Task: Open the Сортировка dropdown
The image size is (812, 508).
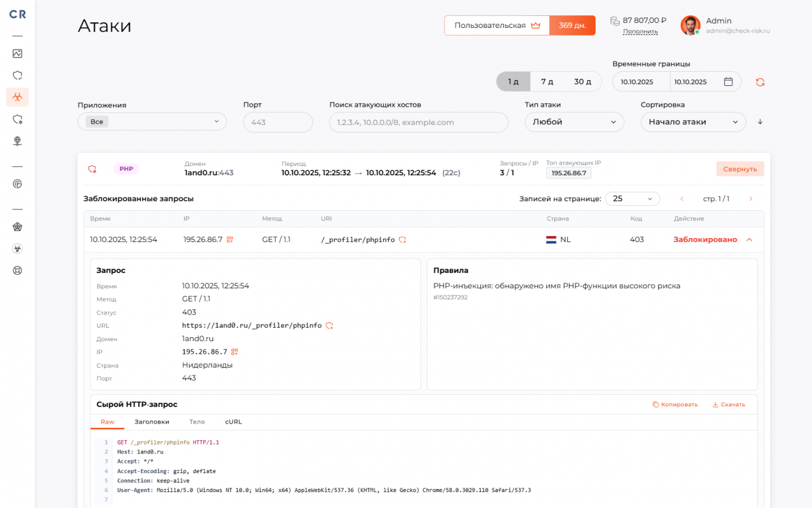Action: [693, 122]
